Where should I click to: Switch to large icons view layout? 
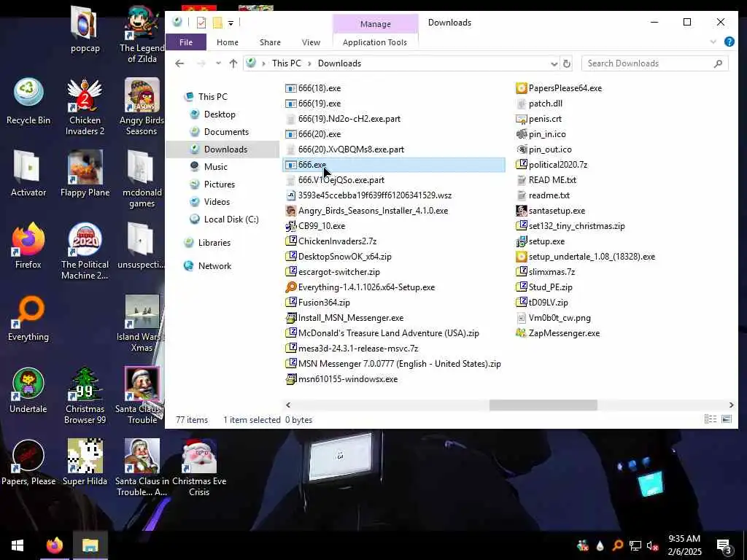[727, 419]
